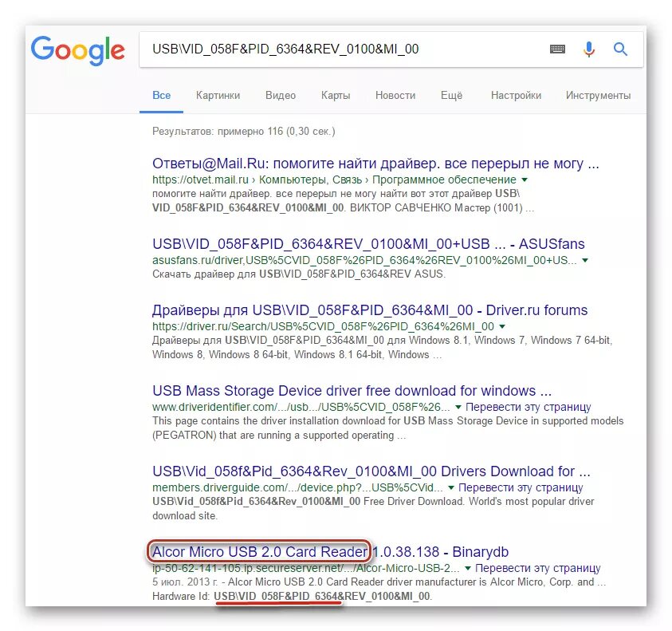Expand dropdown arrow next to driveridentifier.com URL
Viewport: 672px width, 631px height.
pyautogui.click(x=458, y=407)
